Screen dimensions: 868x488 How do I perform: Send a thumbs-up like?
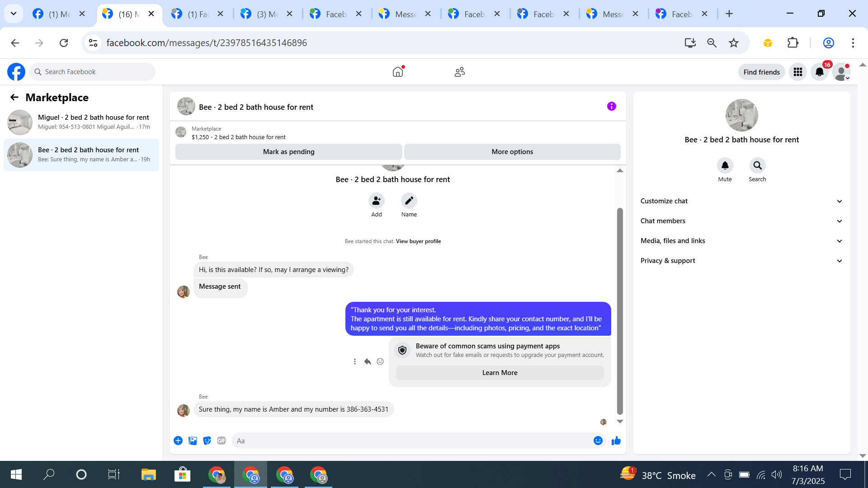pos(616,441)
